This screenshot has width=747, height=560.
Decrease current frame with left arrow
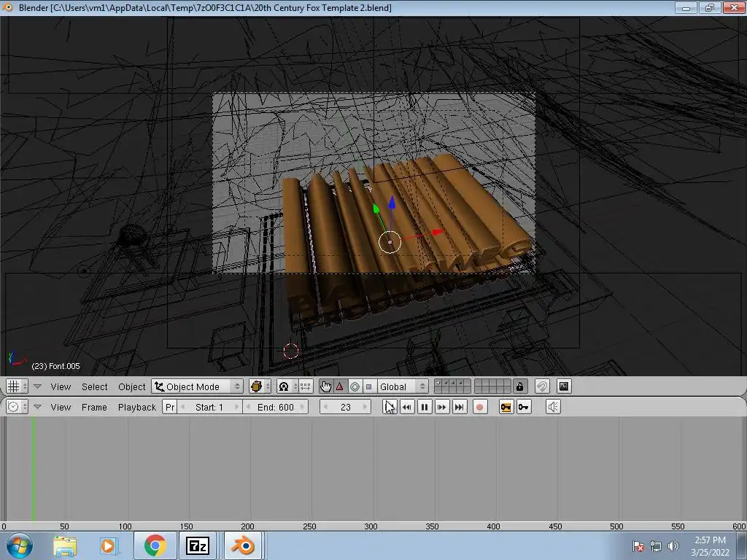tap(325, 407)
